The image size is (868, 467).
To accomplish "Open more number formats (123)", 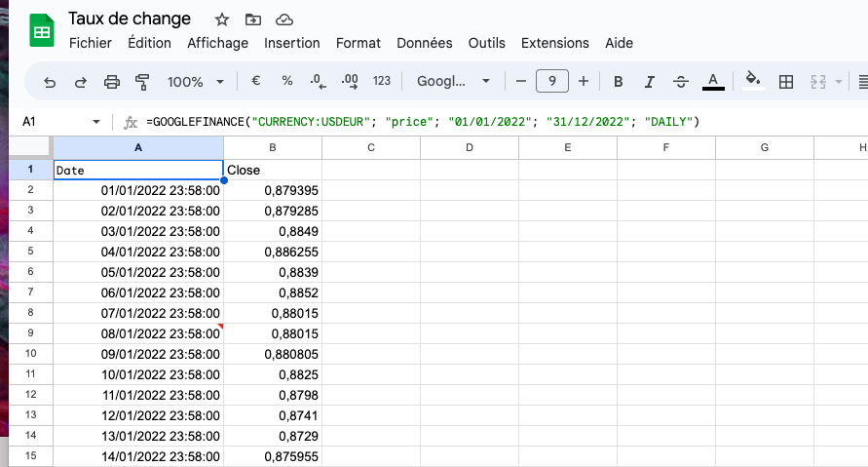I will (382, 81).
